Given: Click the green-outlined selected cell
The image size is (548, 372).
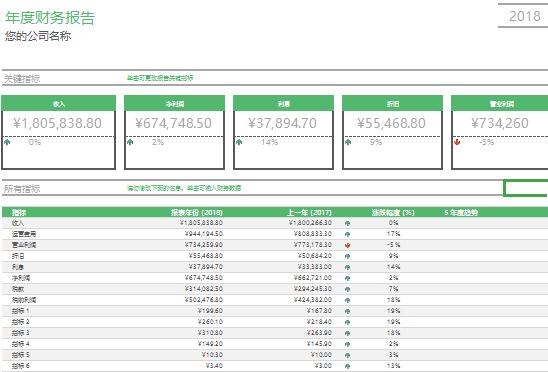Looking at the screenshot, I should tap(526, 188).
